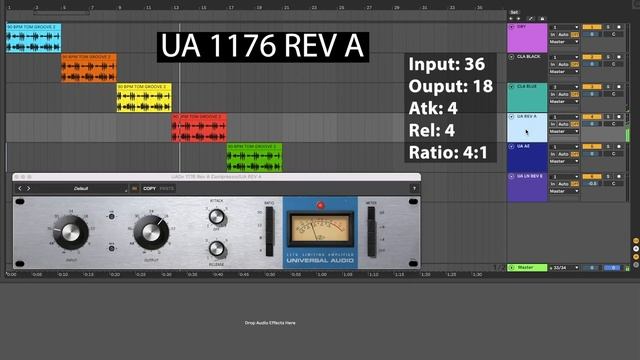The height and width of the screenshot is (360, 640).
Task: Go to next preset in UAD plugin
Action: [x=29, y=189]
